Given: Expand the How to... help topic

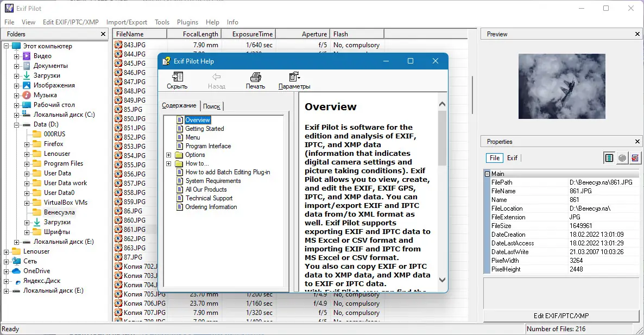Looking at the screenshot, I should pyautogui.click(x=169, y=163).
